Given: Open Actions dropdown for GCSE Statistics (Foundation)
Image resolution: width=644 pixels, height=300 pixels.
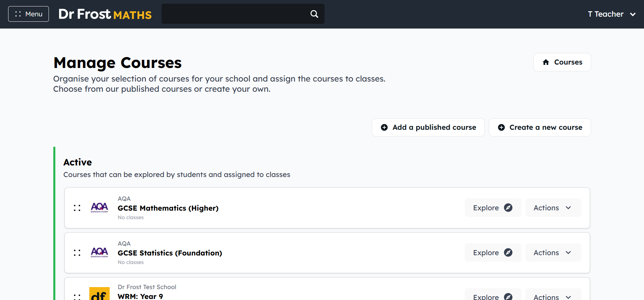Looking at the screenshot, I should point(553,252).
